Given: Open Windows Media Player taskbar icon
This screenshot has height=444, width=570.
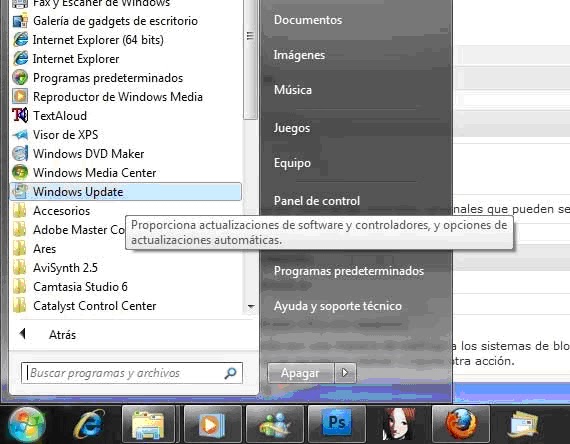Looking at the screenshot, I should (212, 424).
